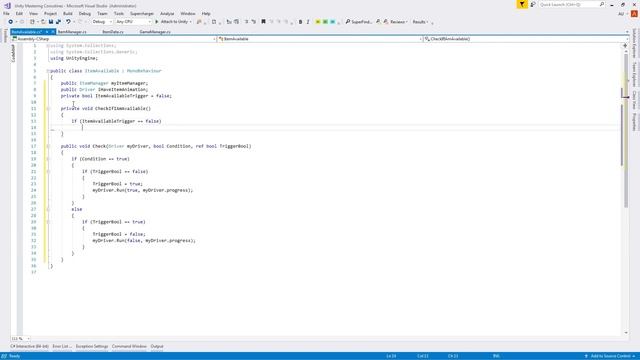Open the View menu
Image resolution: width=640 pixels, height=360 pixels.
33,13
